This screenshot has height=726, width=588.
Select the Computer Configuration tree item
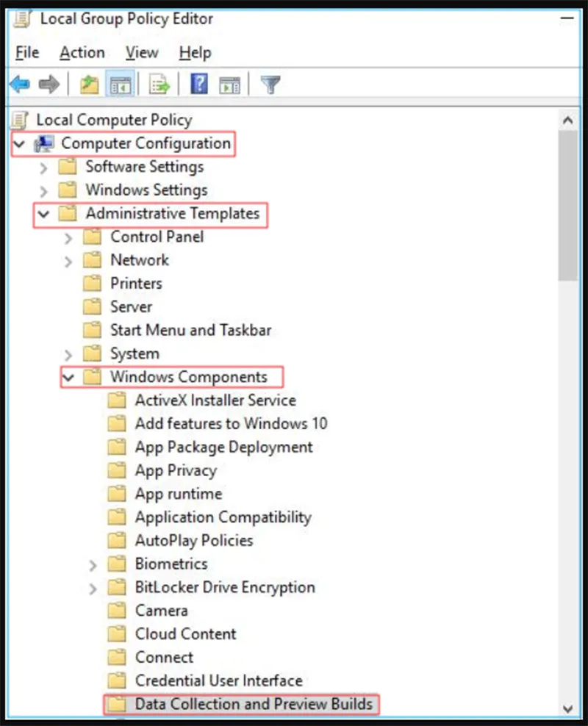tap(146, 143)
